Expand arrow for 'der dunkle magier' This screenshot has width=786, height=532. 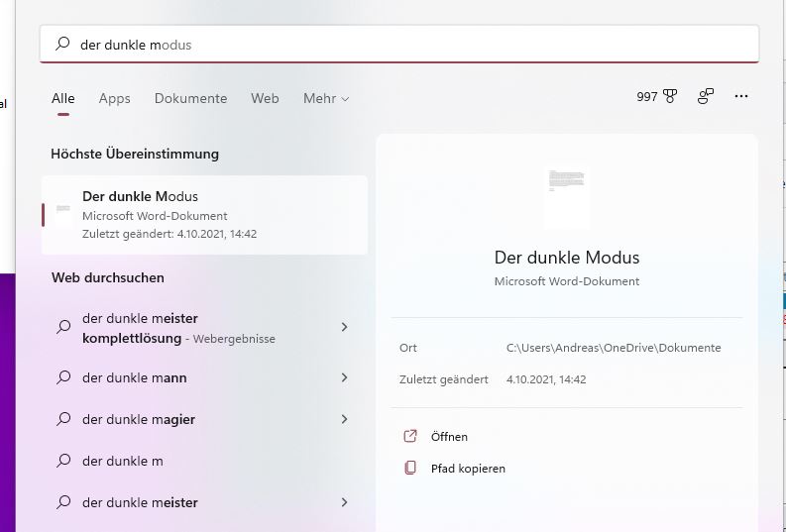(x=344, y=419)
